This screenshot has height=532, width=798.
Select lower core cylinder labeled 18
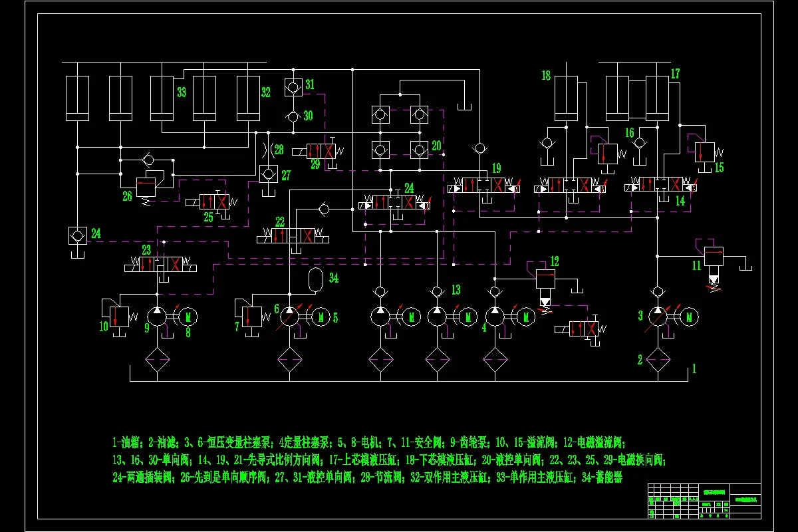566,98
